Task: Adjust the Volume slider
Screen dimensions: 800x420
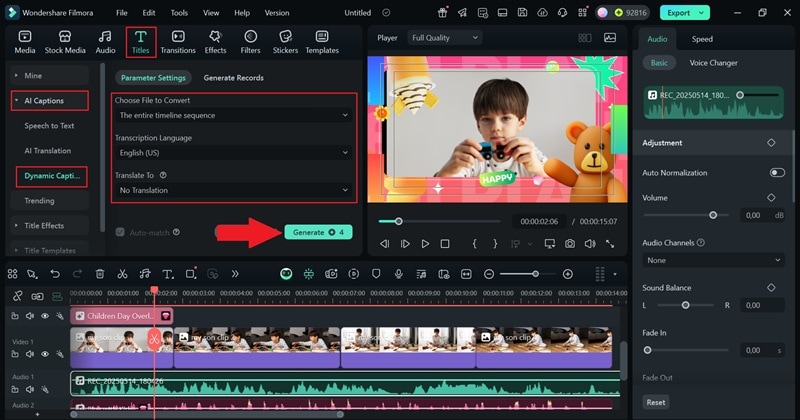Action: pos(713,215)
